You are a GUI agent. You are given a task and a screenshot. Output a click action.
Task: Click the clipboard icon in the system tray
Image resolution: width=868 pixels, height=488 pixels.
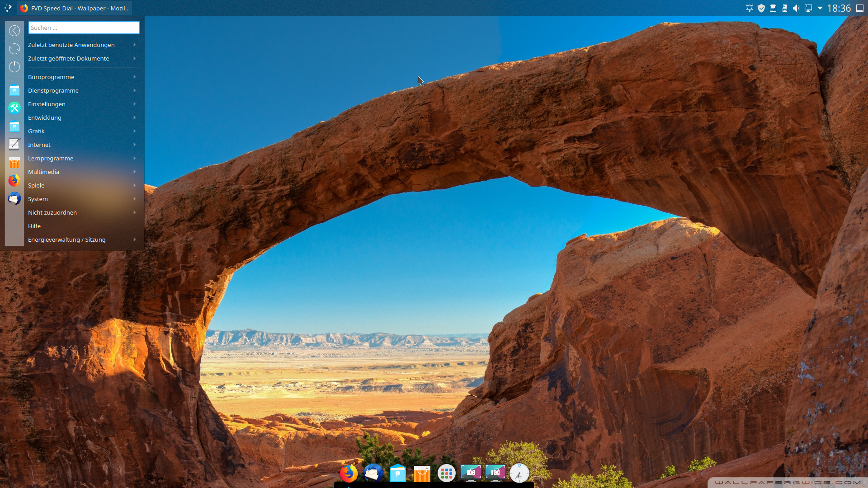tap(773, 8)
